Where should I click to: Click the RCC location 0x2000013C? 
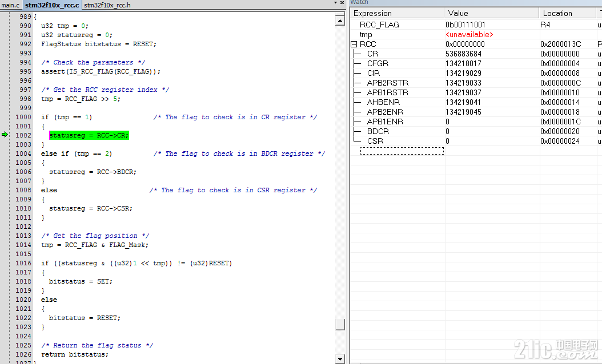tap(560, 45)
